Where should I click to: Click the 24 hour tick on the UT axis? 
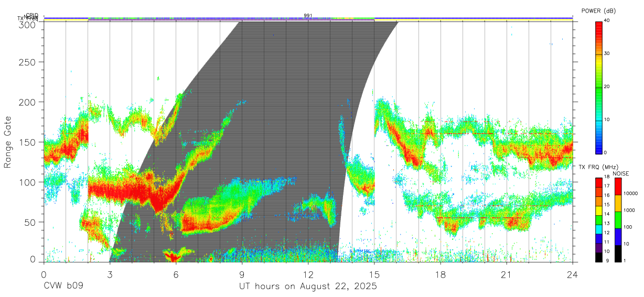572,274
